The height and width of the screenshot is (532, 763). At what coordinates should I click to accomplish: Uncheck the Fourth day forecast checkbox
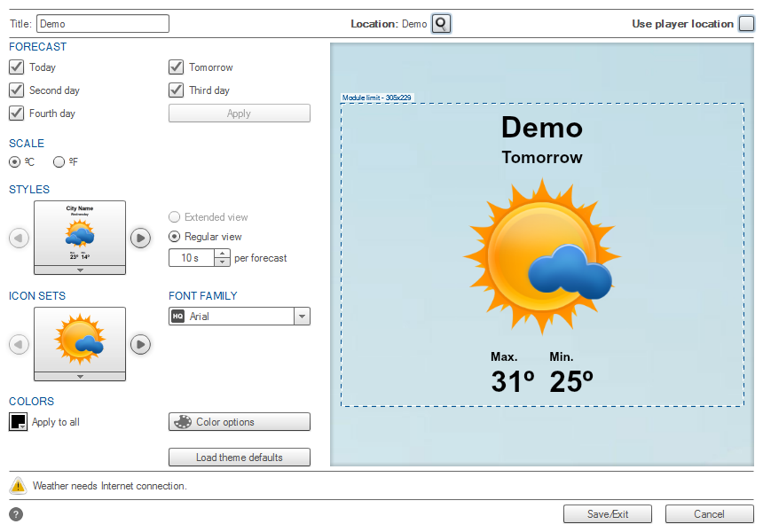click(16, 113)
